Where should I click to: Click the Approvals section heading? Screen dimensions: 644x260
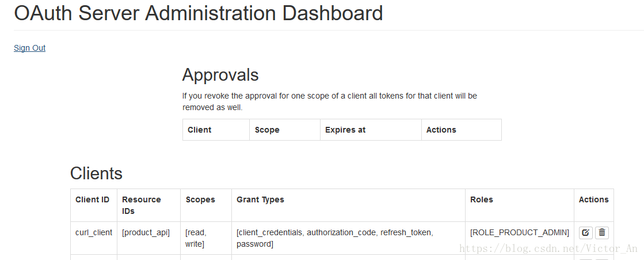pyautogui.click(x=220, y=75)
